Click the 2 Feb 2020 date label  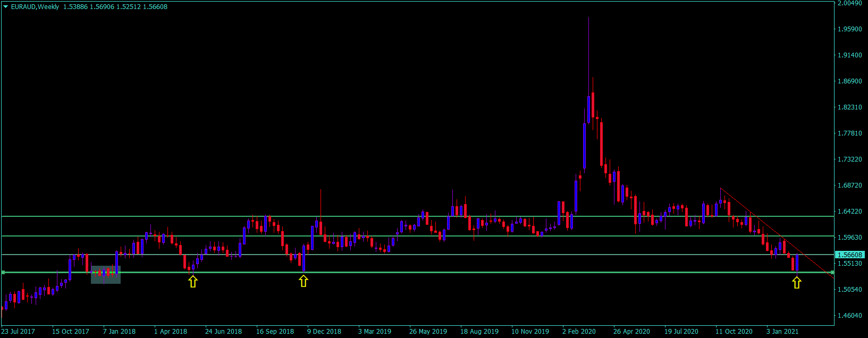click(579, 332)
